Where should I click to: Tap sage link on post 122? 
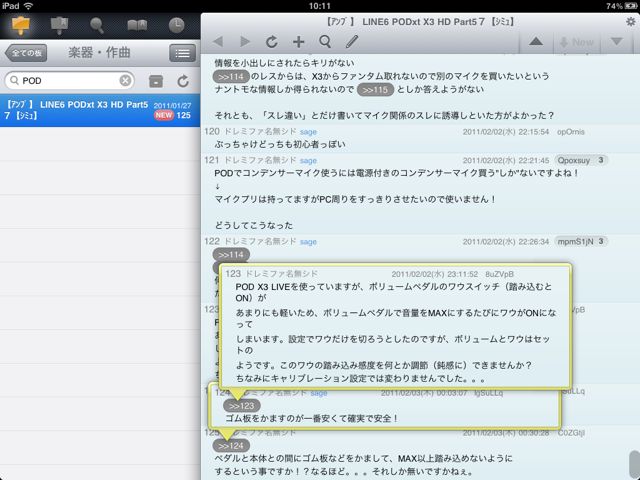[308, 242]
